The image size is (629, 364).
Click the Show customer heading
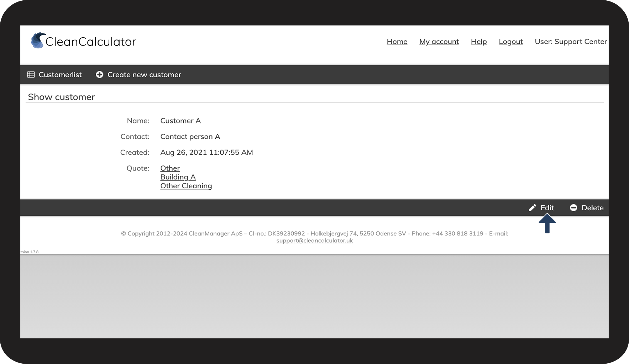(x=61, y=97)
